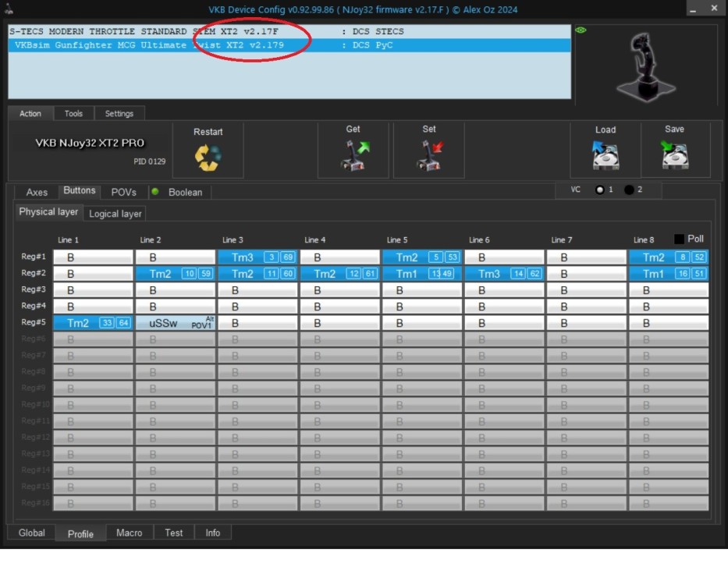Viewport: 728px width, 585px height.
Task: Click Tm2 cell with 10 and 59
Action: (x=176, y=274)
